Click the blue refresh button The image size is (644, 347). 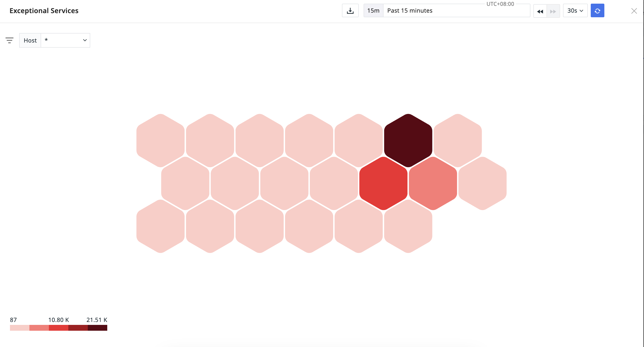coord(598,11)
